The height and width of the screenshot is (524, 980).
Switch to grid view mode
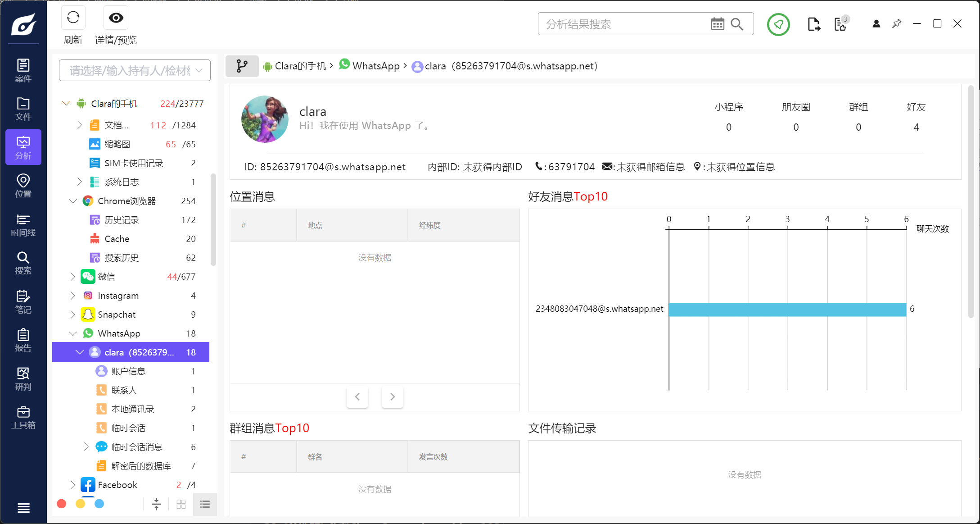[x=181, y=504]
